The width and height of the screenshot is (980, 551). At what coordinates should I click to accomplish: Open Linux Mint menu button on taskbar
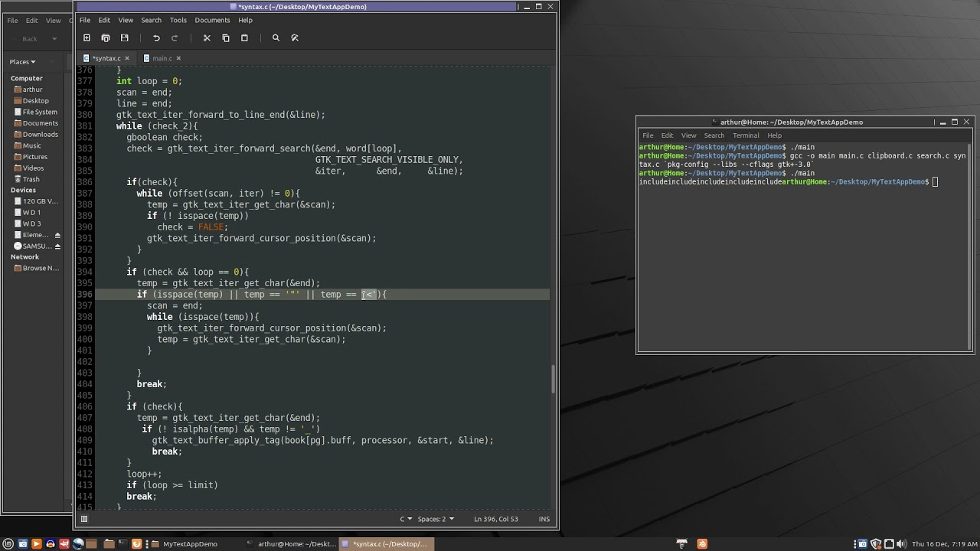pos(8,544)
